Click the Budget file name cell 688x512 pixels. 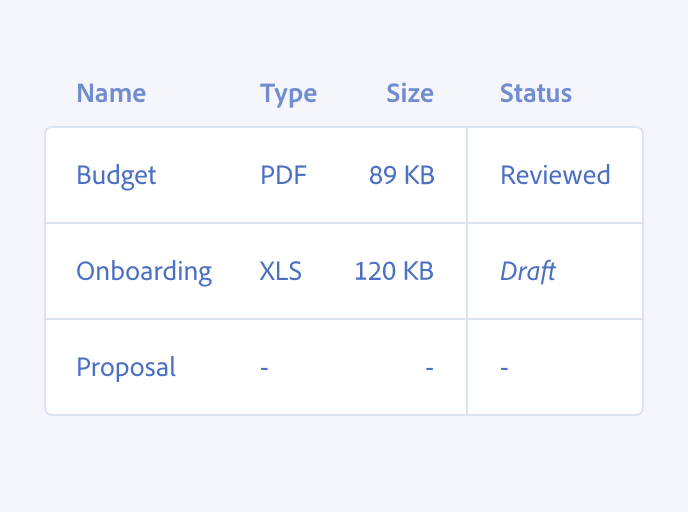pos(117,176)
